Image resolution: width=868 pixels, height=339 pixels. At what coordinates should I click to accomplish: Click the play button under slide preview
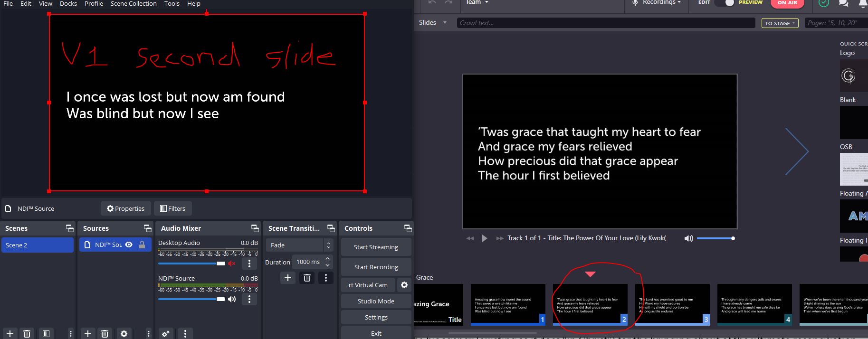(x=485, y=238)
